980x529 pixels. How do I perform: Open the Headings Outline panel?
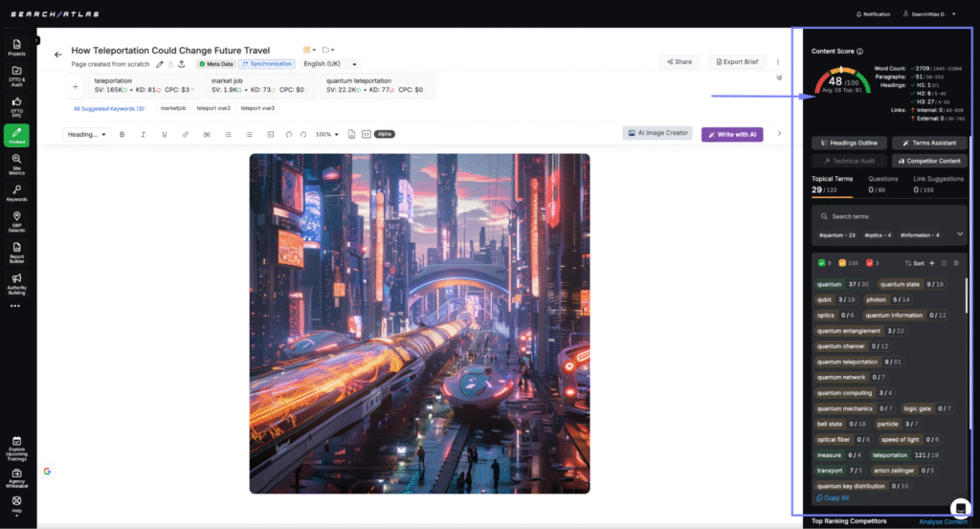click(x=849, y=143)
